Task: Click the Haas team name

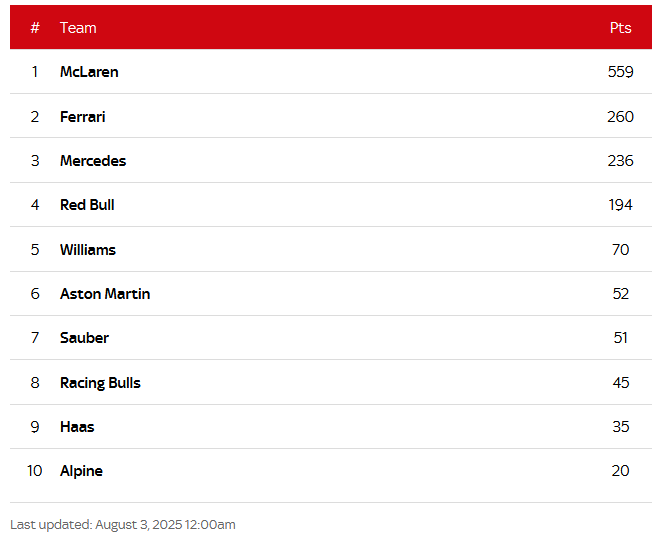Action: point(77,427)
